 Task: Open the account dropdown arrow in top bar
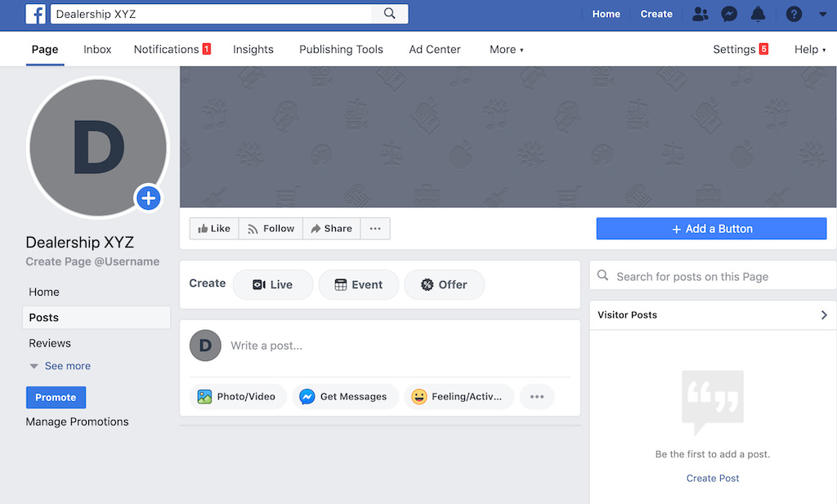(x=822, y=14)
